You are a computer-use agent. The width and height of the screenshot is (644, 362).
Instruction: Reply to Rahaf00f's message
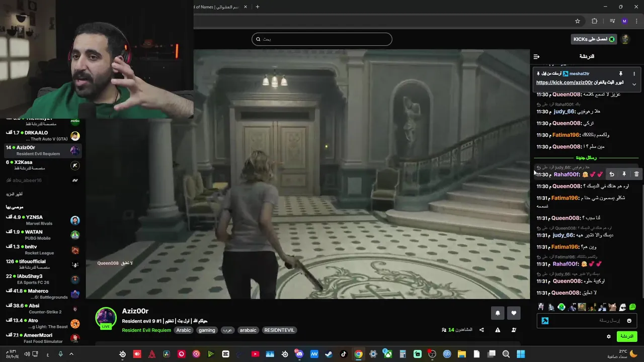coord(612,174)
